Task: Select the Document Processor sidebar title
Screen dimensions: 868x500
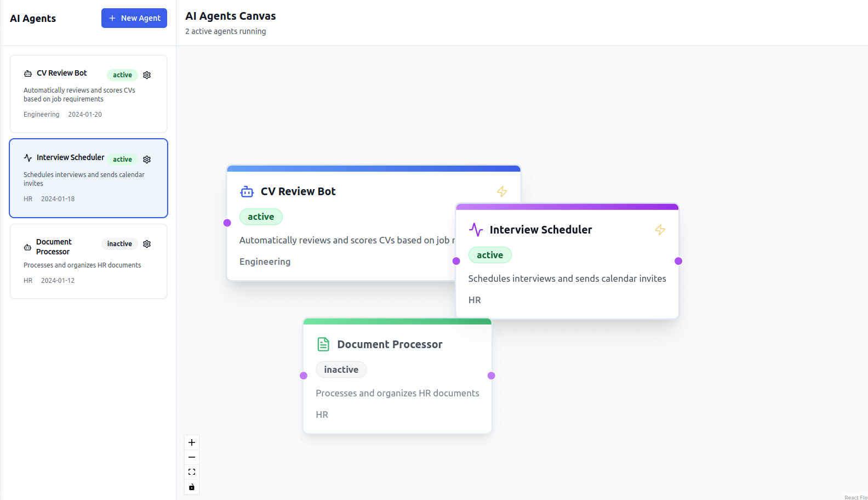Action: [x=54, y=247]
